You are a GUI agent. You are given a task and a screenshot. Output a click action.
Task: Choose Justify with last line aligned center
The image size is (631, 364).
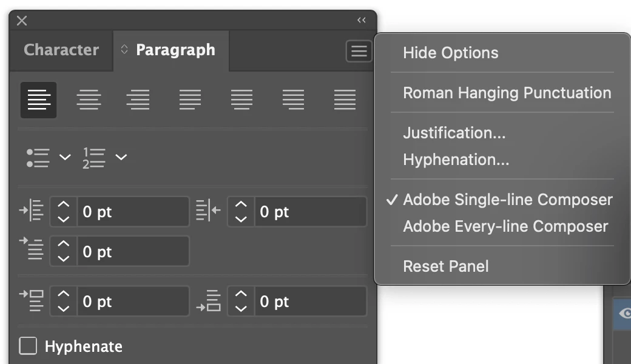[241, 99]
